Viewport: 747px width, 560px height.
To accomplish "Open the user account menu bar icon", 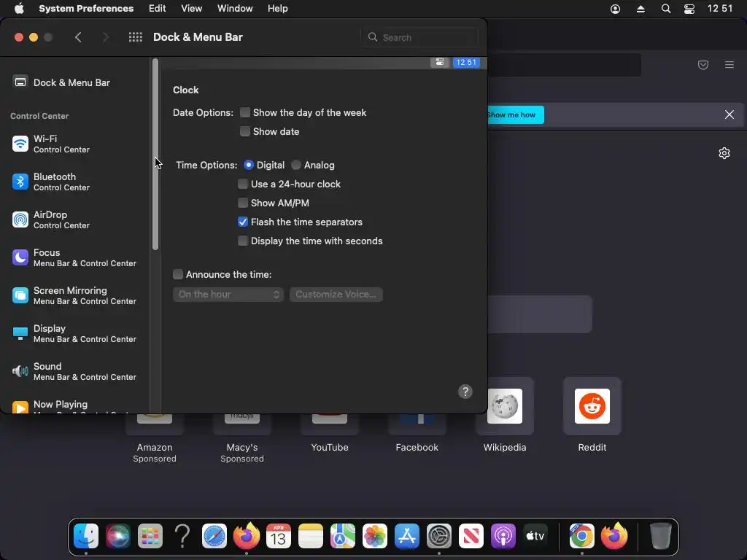I will pos(615,9).
